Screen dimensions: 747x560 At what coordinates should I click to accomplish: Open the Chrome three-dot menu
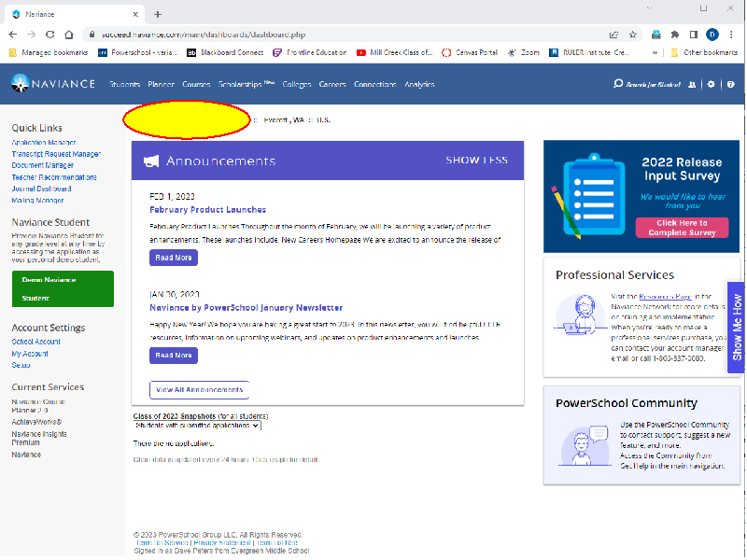[731, 35]
